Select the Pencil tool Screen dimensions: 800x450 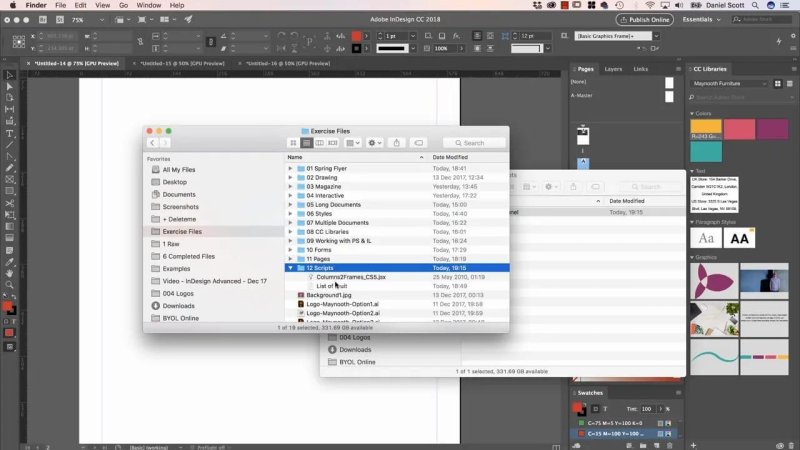click(x=10, y=168)
